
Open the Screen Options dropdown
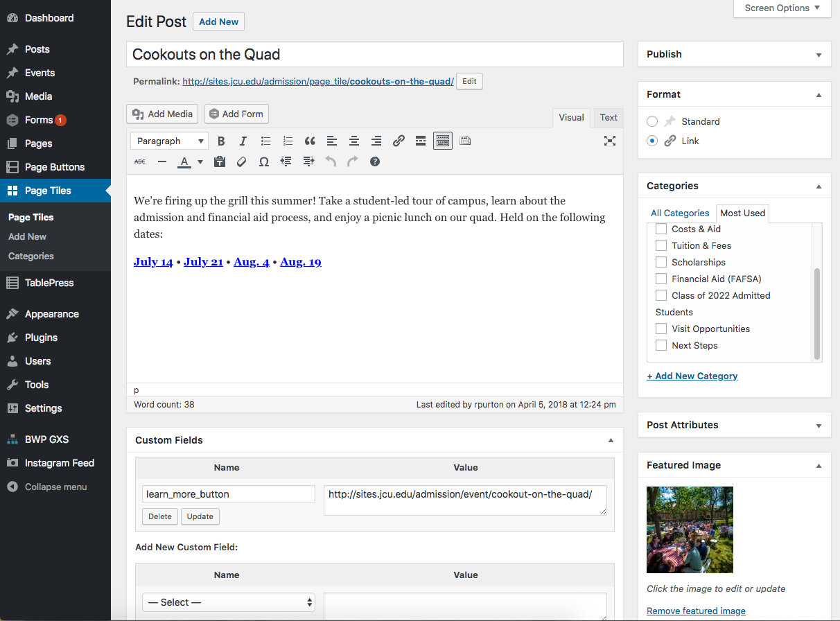[782, 8]
